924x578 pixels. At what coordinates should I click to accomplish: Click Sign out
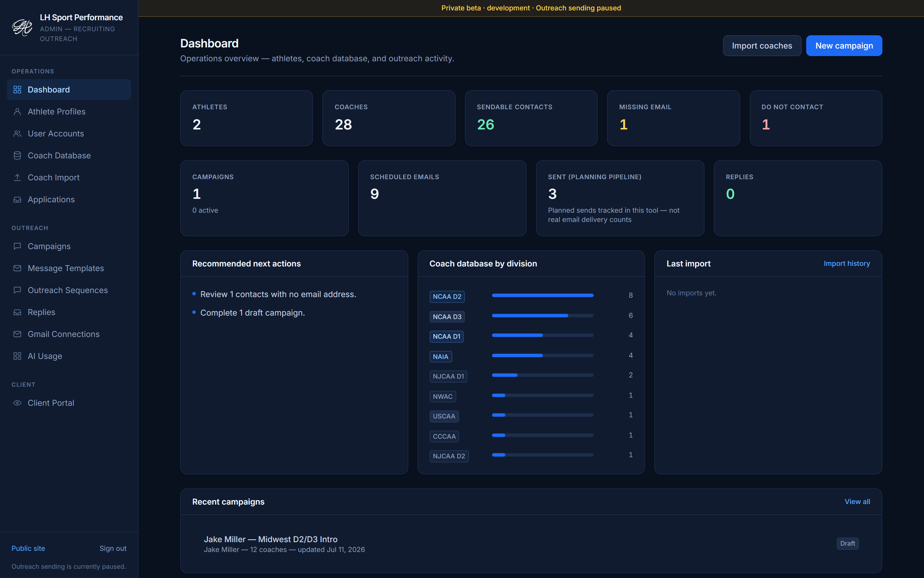click(113, 548)
